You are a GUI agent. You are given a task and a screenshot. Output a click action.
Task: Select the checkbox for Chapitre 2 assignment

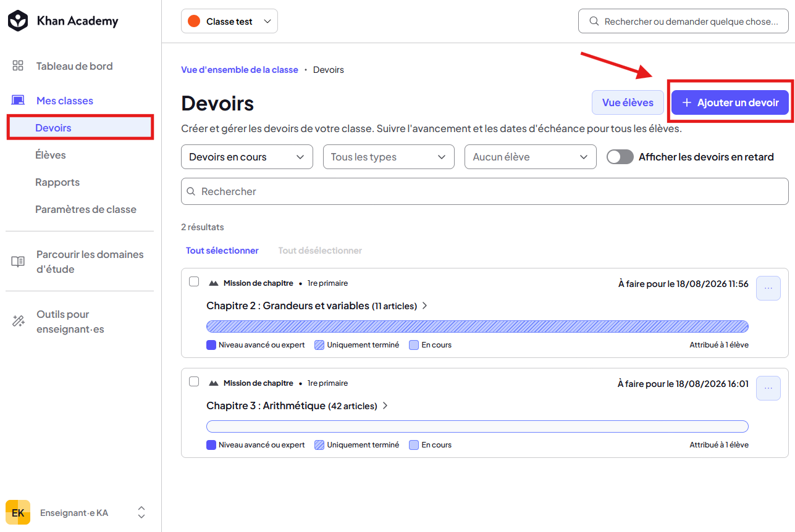point(194,281)
